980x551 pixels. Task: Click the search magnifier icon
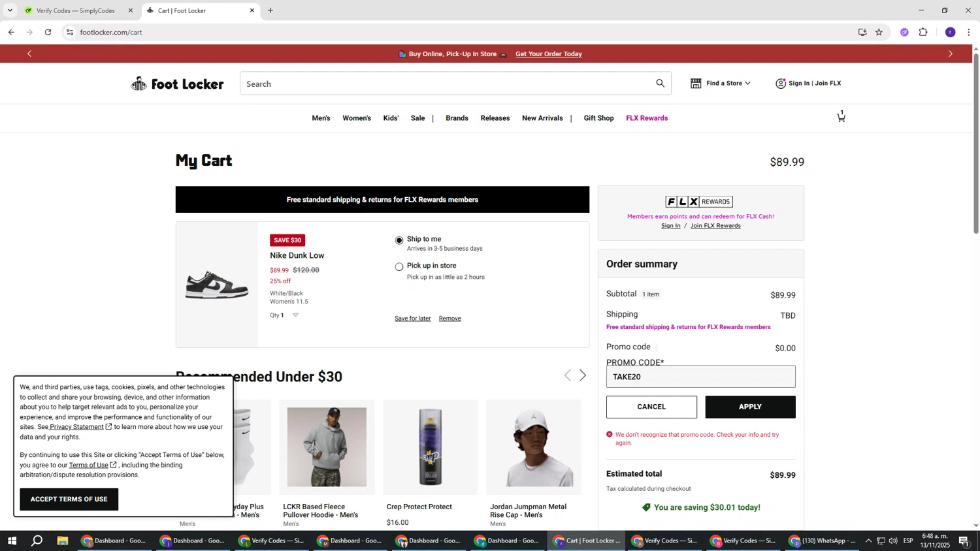coord(660,84)
